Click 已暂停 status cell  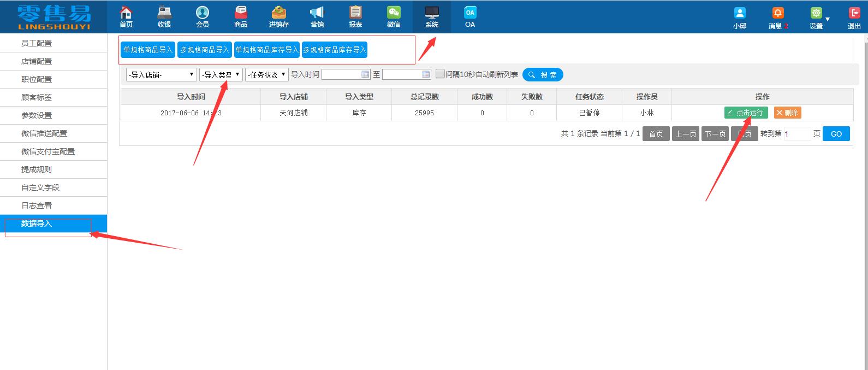(x=590, y=113)
